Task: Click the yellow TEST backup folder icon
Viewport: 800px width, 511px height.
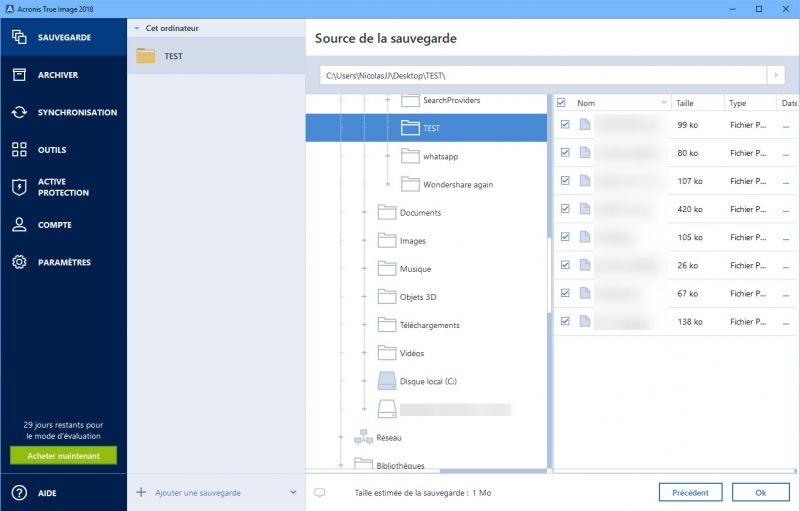Action: point(146,56)
